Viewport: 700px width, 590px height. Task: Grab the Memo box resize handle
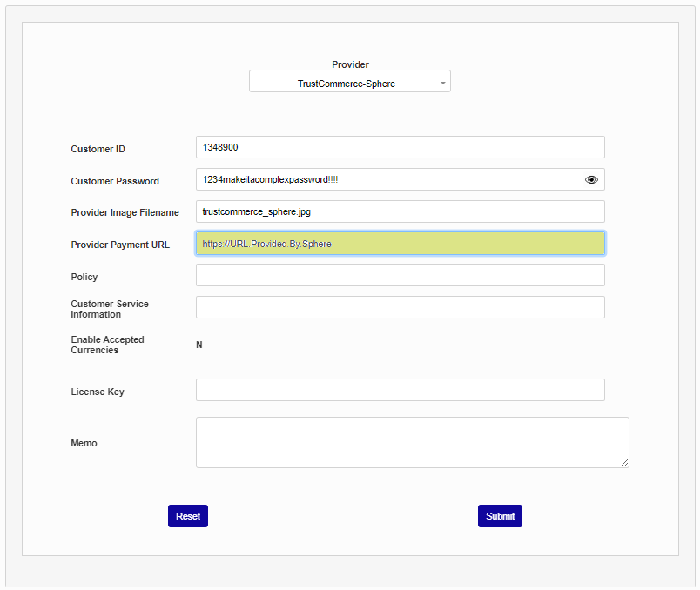[x=624, y=463]
